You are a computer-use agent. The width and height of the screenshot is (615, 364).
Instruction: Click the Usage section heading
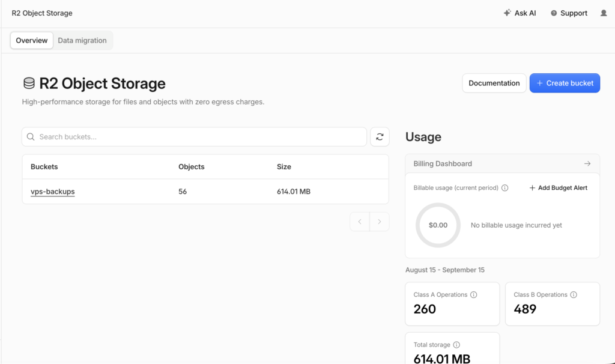pyautogui.click(x=423, y=137)
